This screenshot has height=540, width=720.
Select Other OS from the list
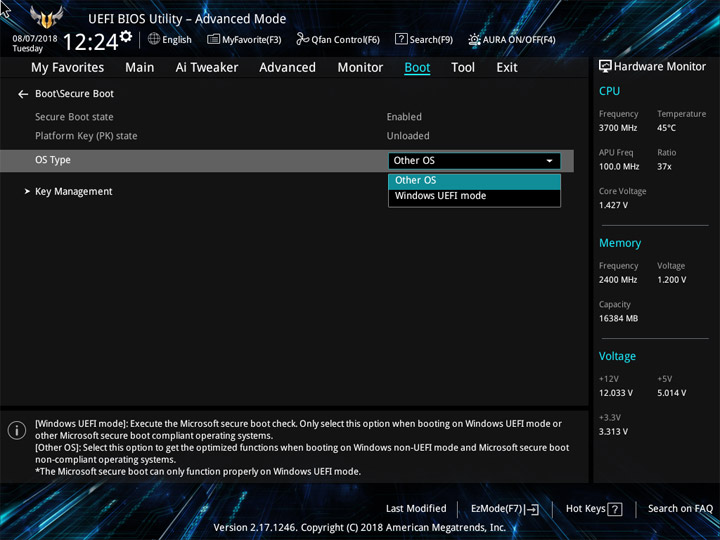click(x=474, y=180)
